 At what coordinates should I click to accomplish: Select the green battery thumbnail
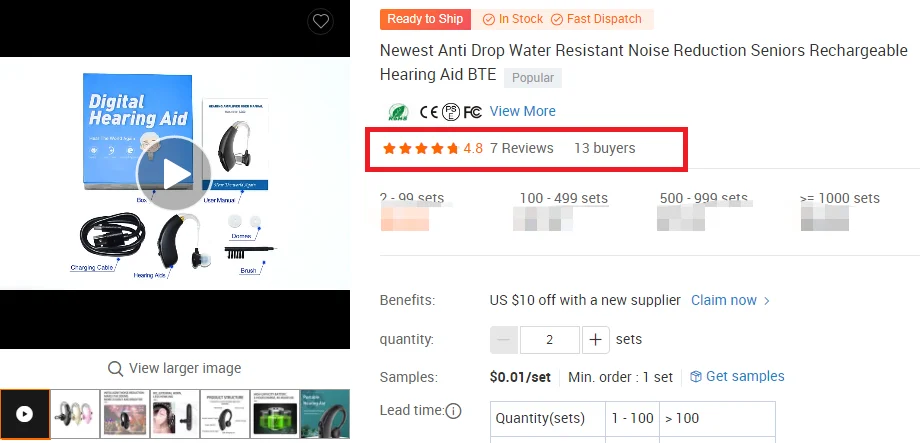pos(275,414)
